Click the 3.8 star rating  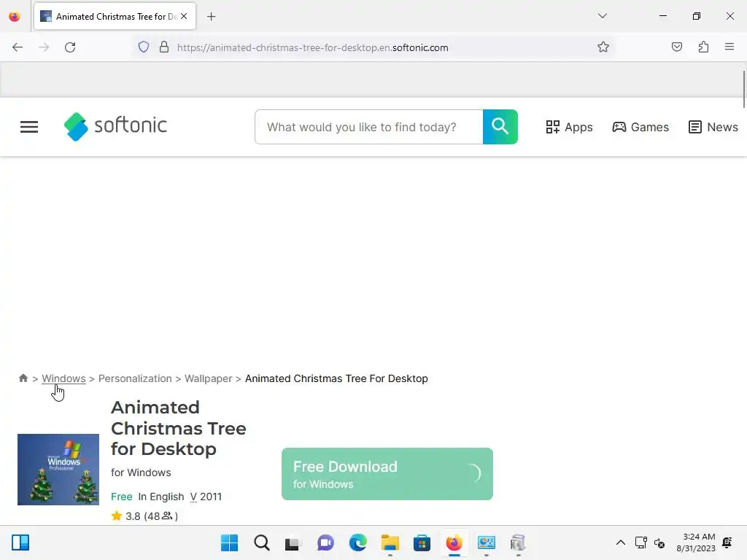pos(144,516)
